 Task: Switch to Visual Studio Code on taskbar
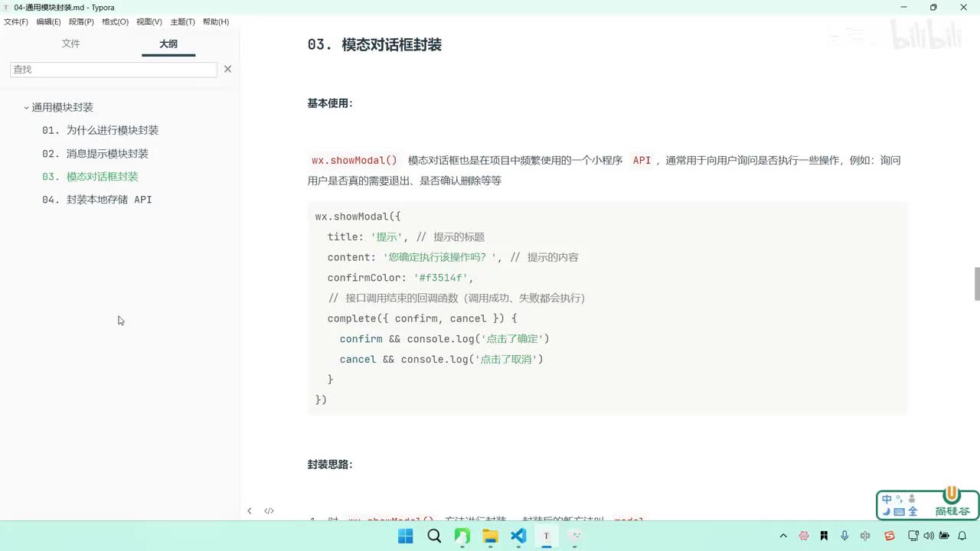pos(518,536)
